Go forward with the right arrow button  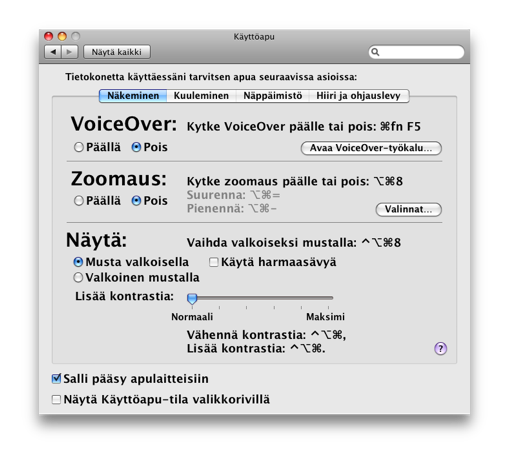click(x=69, y=52)
